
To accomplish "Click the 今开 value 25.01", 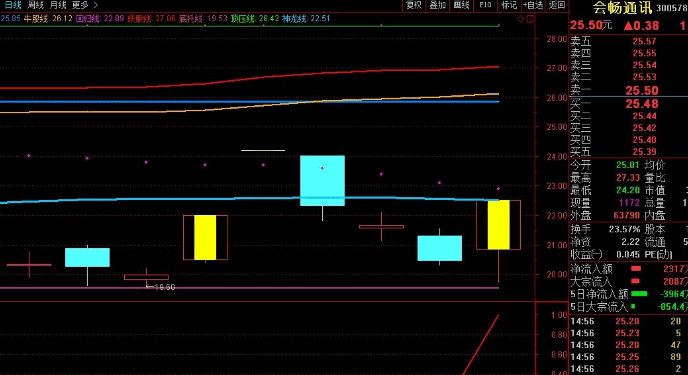I will click(627, 165).
